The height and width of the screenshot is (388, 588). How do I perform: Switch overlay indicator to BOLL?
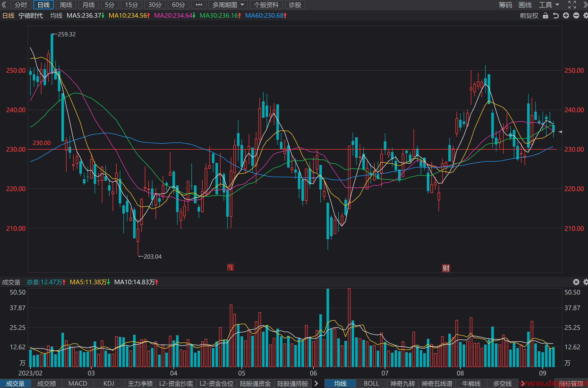click(371, 383)
